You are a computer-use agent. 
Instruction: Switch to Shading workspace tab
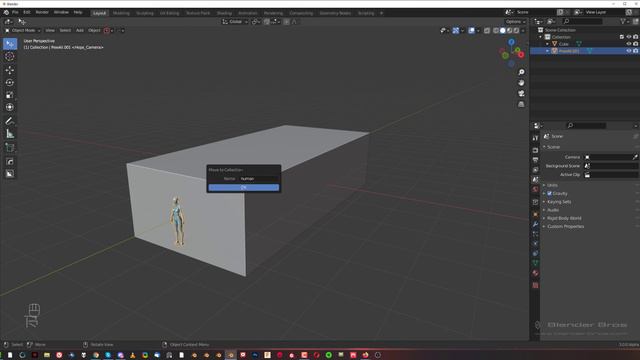coord(224,13)
